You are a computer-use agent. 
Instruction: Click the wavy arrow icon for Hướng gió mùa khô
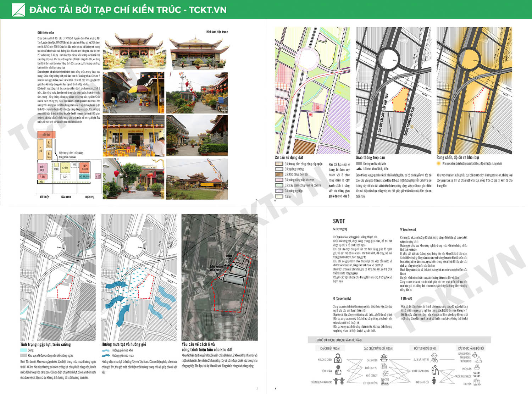106,350
